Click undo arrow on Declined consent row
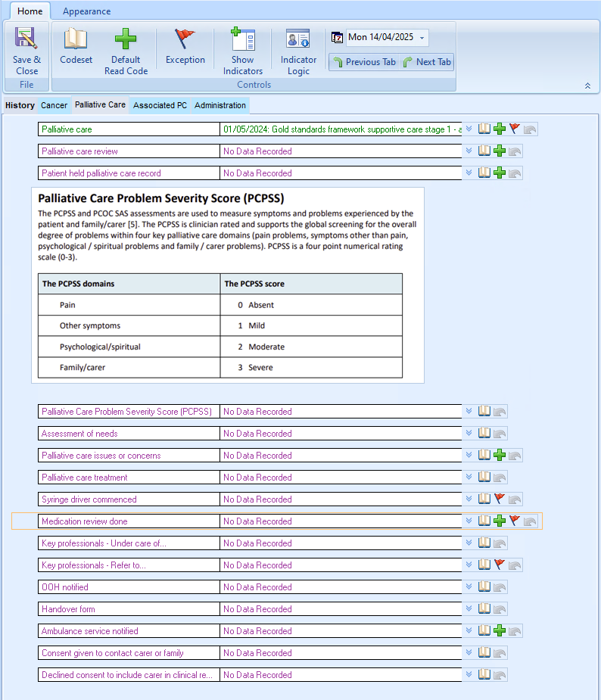This screenshot has width=601, height=700. pos(500,675)
